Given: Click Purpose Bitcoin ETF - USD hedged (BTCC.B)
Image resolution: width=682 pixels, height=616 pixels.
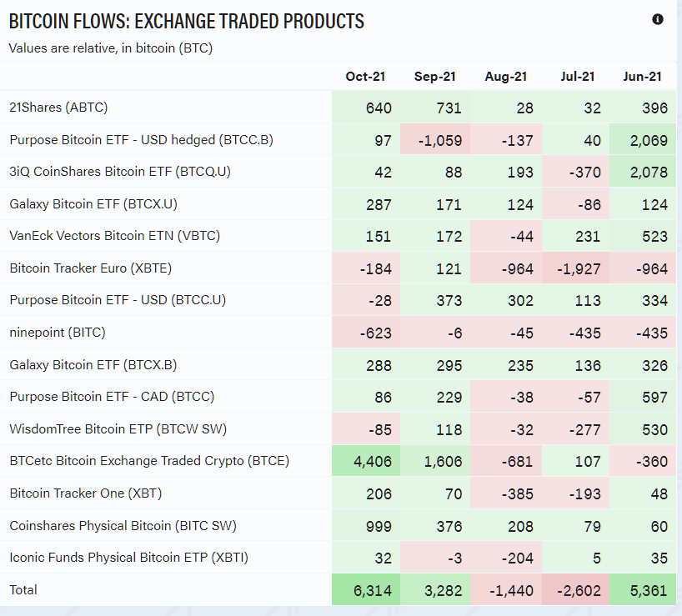Looking at the screenshot, I should (142, 140).
